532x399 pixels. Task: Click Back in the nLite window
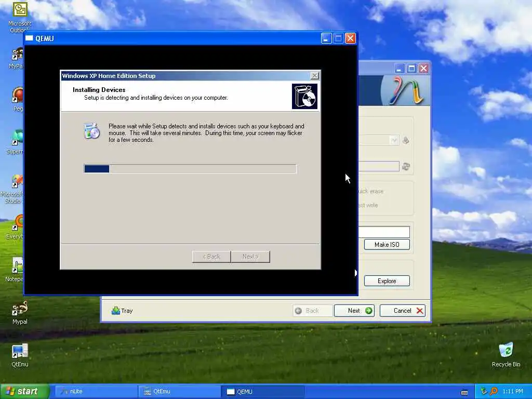click(312, 311)
